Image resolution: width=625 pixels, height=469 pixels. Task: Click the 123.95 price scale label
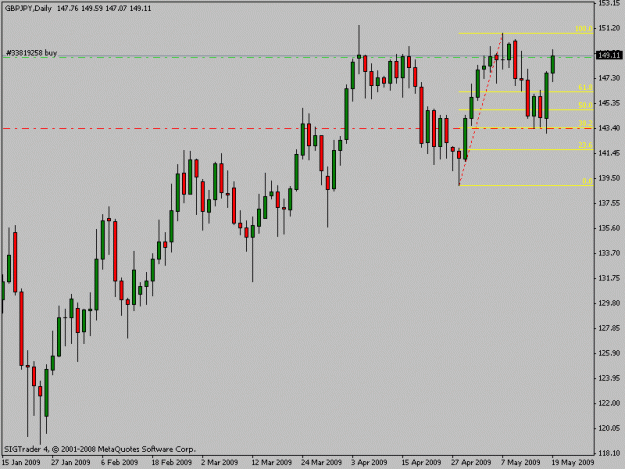(x=609, y=378)
